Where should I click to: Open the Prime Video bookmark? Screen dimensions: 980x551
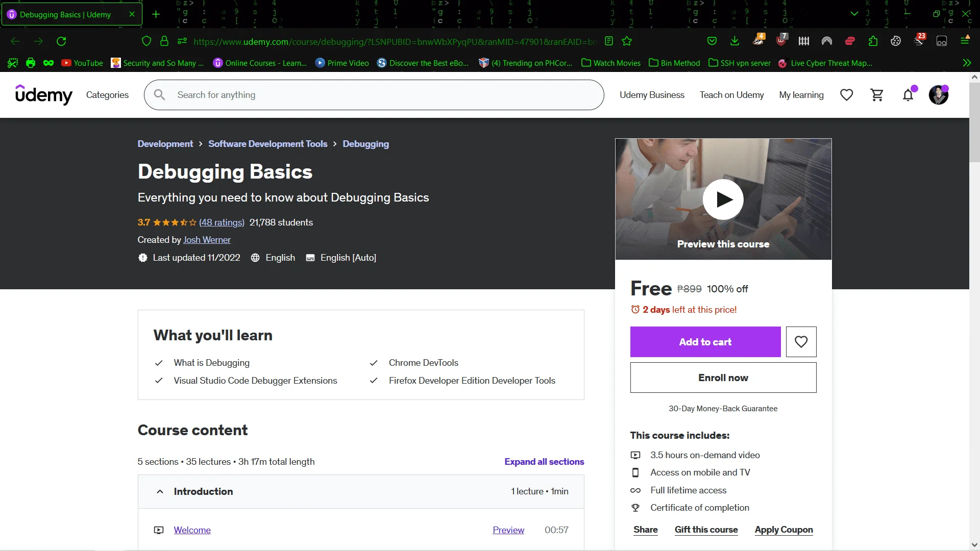point(342,63)
